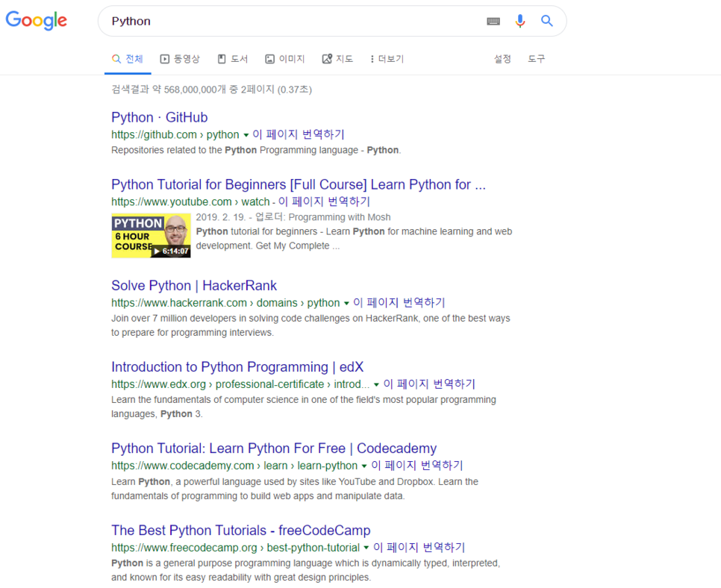The height and width of the screenshot is (588, 721).
Task: Open The Best Python Tutorials freeCodeCamp result
Action: click(x=241, y=530)
